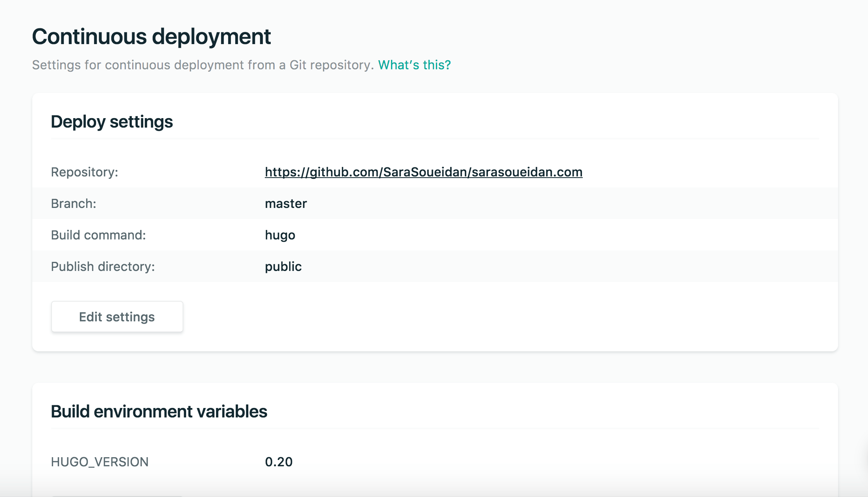The height and width of the screenshot is (497, 868).
Task: Click the Publish directory: label
Action: 103,267
